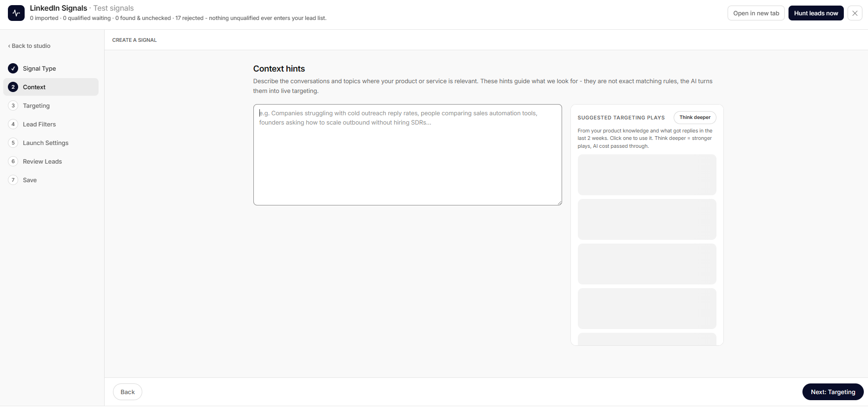868x409 pixels.
Task: Click Open in new tab button
Action: [756, 13]
